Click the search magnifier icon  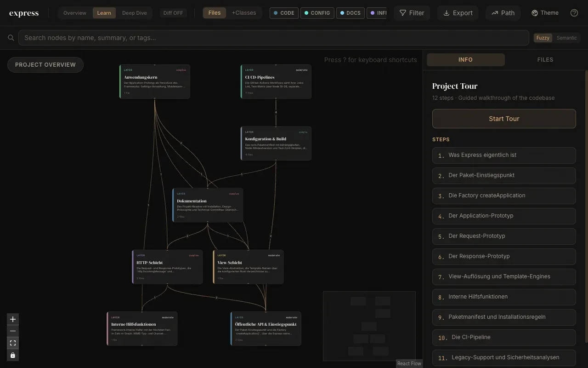tap(11, 38)
